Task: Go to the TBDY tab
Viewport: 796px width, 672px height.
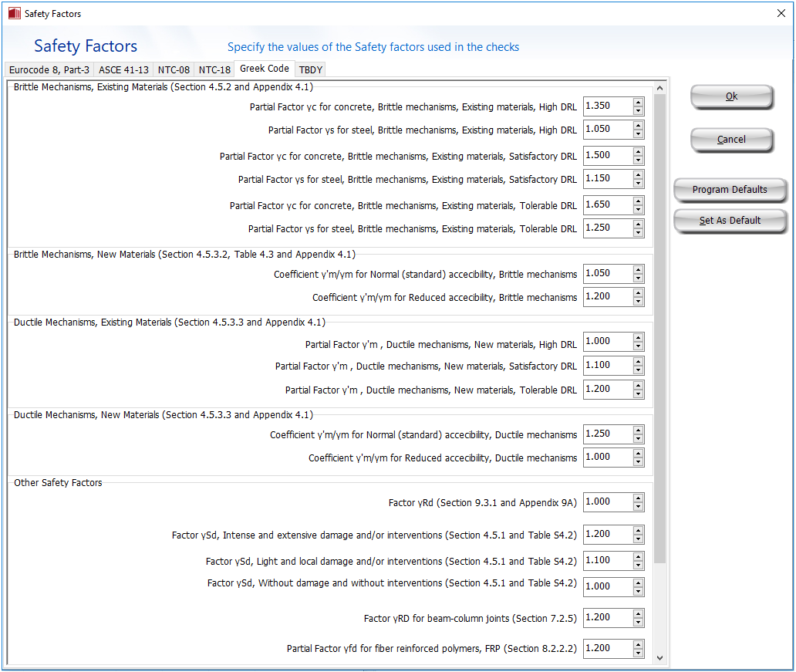Action: click(311, 69)
